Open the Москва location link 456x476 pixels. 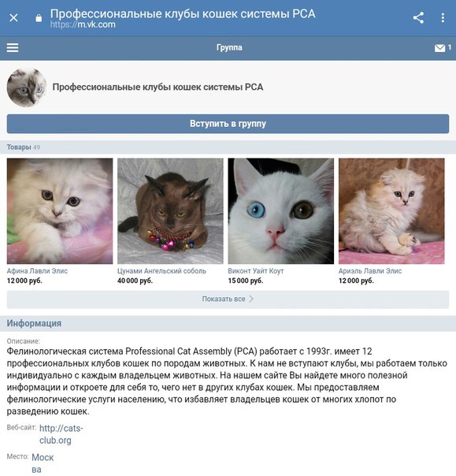[x=43, y=463]
